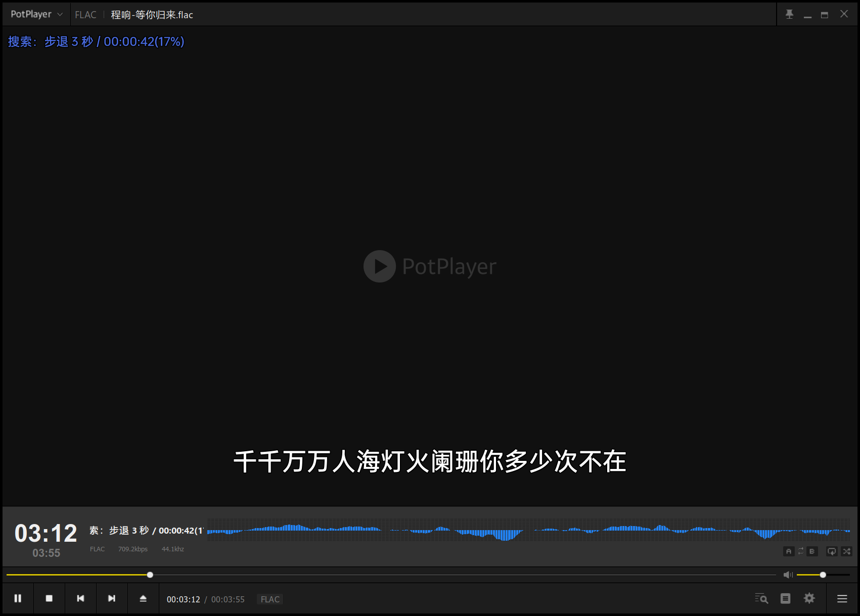
Task: Click the FLAC badge in the control bar
Action: tap(270, 599)
